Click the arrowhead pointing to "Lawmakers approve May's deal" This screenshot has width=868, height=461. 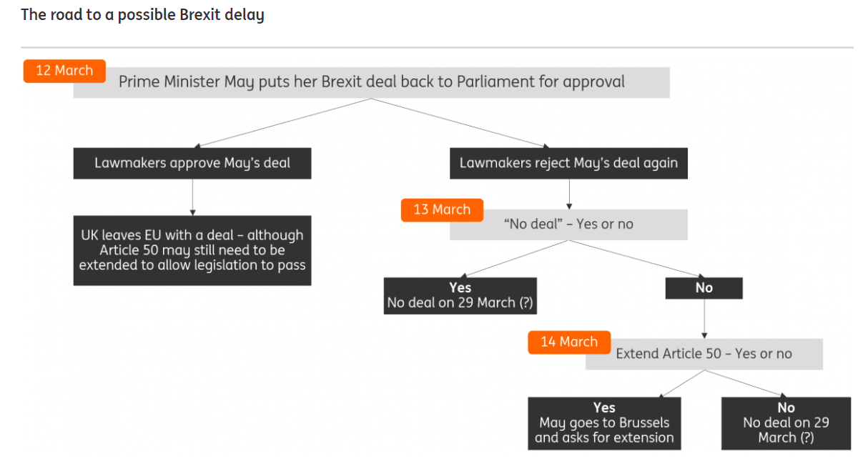[199, 145]
